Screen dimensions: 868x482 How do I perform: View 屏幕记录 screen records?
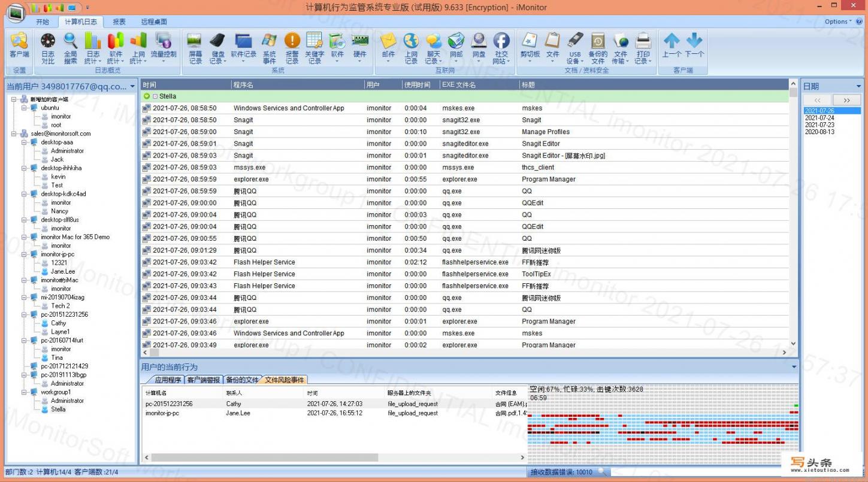(195, 47)
